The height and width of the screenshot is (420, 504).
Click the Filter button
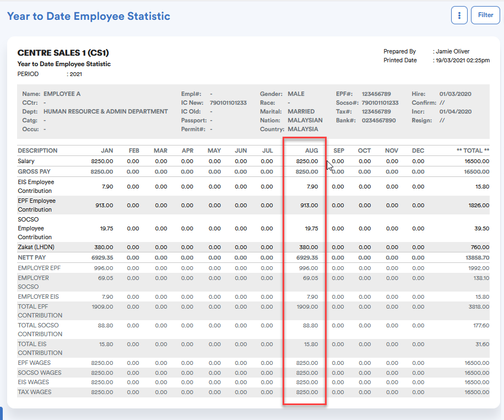[485, 15]
